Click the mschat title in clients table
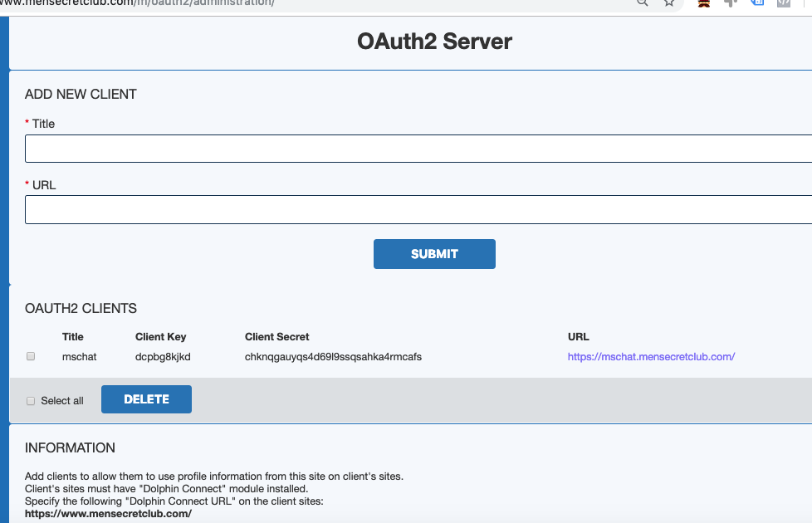This screenshot has width=812, height=523. click(x=80, y=357)
